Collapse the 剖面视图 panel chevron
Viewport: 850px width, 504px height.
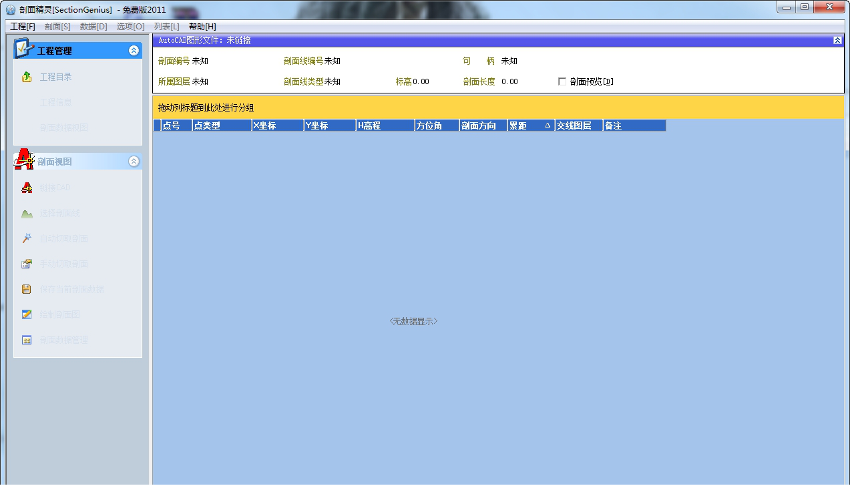[134, 161]
